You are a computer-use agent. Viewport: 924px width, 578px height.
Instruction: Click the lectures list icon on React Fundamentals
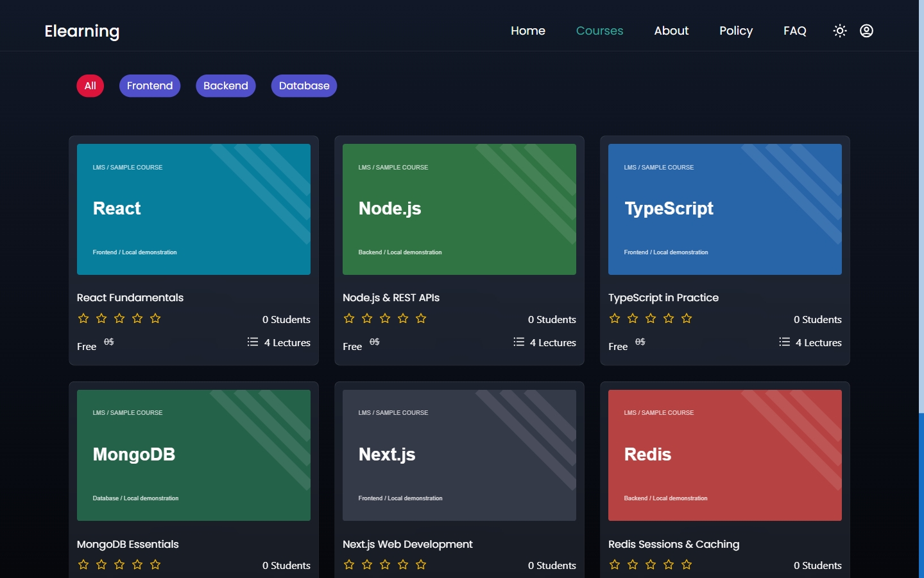[253, 342]
